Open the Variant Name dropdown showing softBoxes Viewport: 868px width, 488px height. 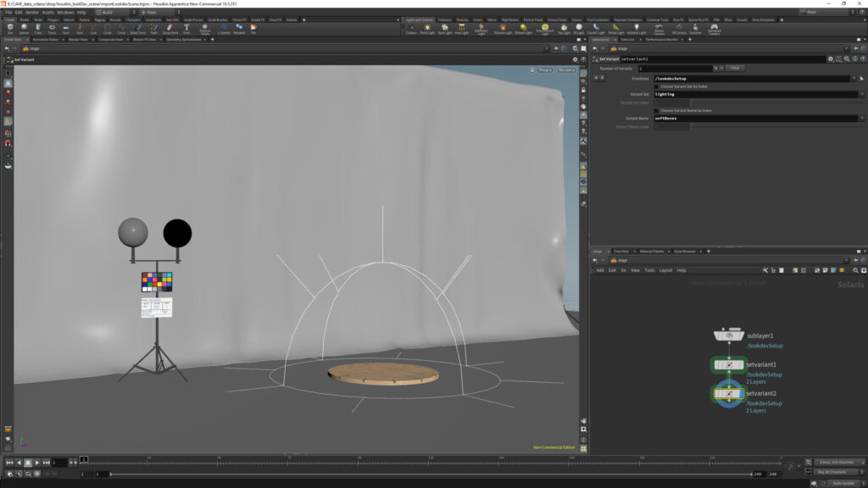(x=863, y=117)
